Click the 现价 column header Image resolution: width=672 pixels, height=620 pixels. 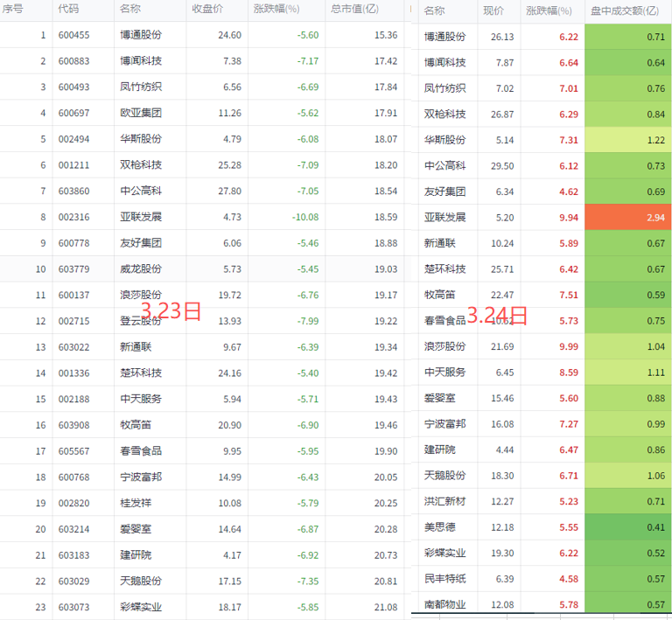coord(493,10)
